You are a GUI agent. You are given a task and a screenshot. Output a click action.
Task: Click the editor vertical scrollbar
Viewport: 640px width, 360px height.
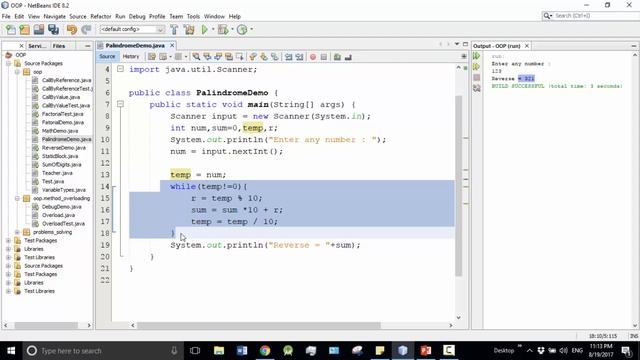tap(458, 186)
